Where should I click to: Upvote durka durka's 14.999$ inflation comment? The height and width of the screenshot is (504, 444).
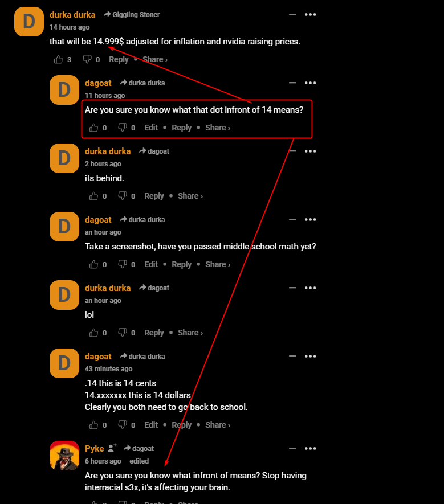click(58, 59)
